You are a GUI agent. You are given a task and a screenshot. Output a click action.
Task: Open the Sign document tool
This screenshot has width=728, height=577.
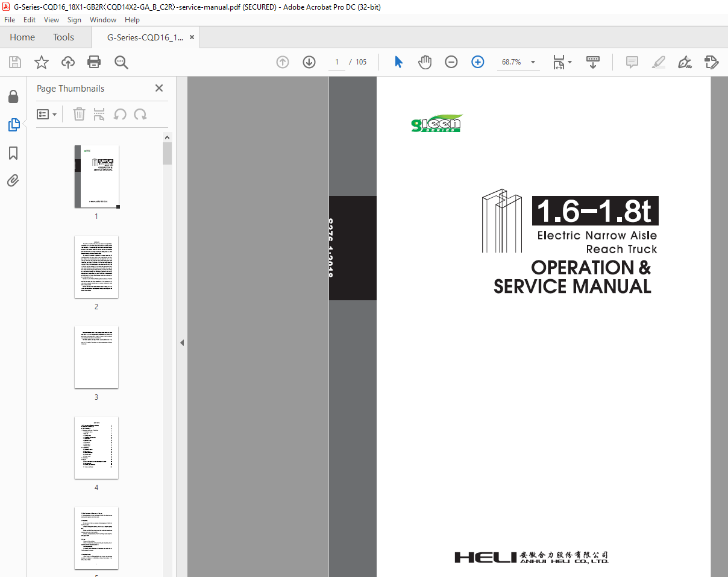[685, 62]
